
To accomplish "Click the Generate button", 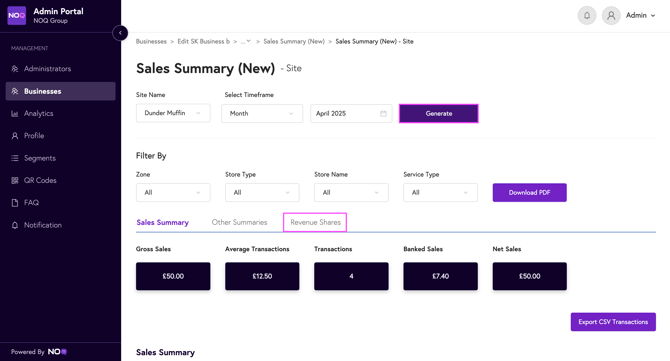I will (439, 114).
